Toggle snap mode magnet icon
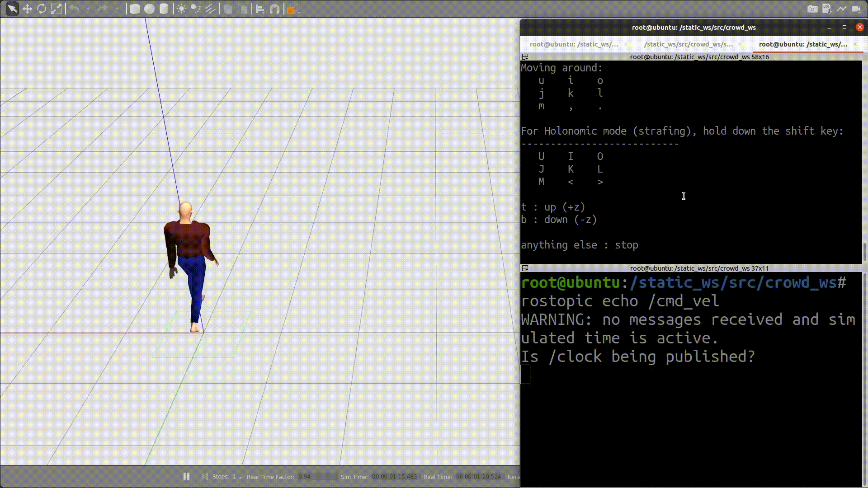 pos(274,9)
